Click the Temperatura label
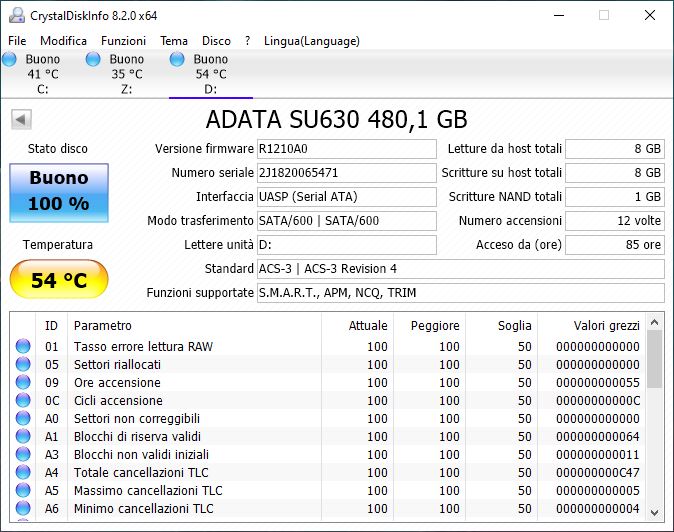 pos(58,245)
